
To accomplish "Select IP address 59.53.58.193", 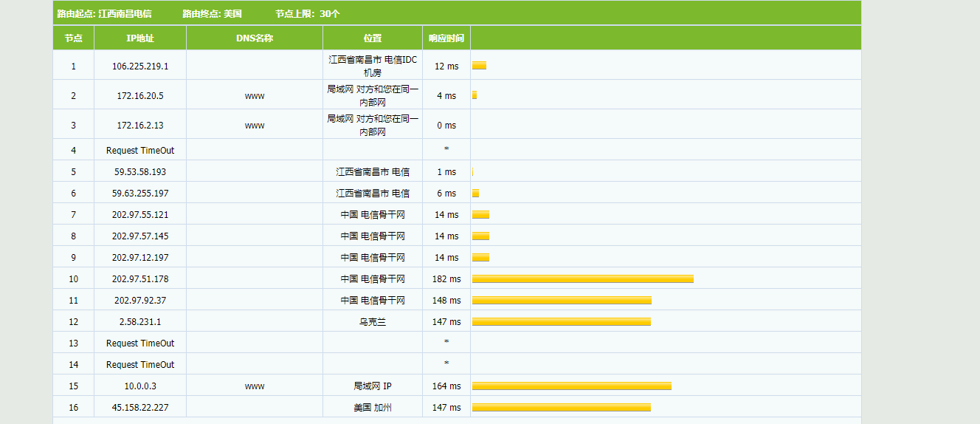I will pyautogui.click(x=140, y=171).
